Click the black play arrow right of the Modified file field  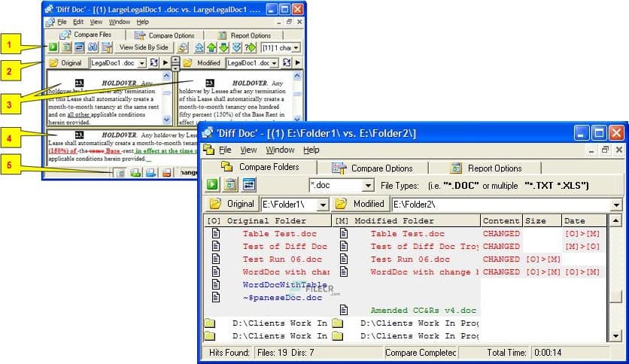tap(298, 62)
